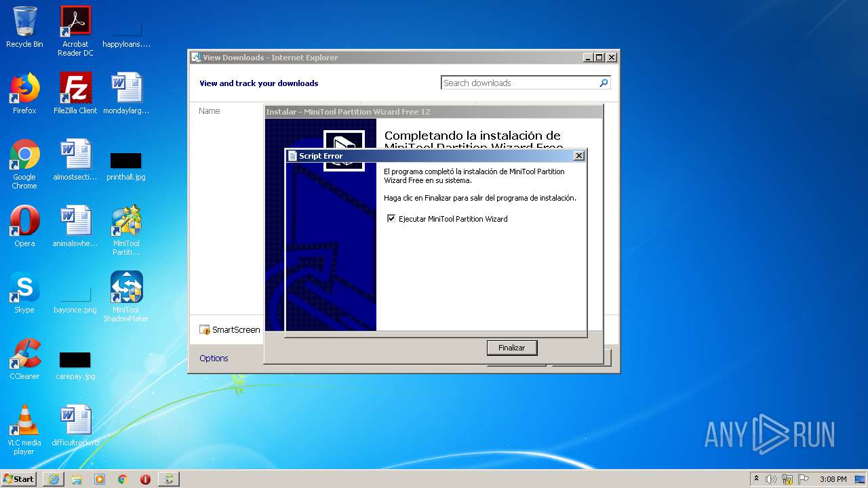Click 'Completando la instalación de' heading

pyautogui.click(x=473, y=136)
